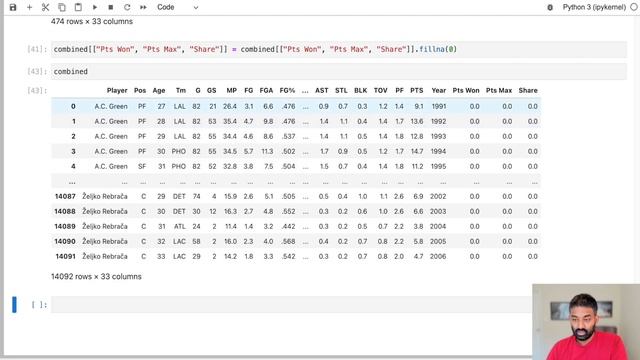Select A.C. Green in the 1992 row
This screenshot has width=640, height=360.
[111, 122]
